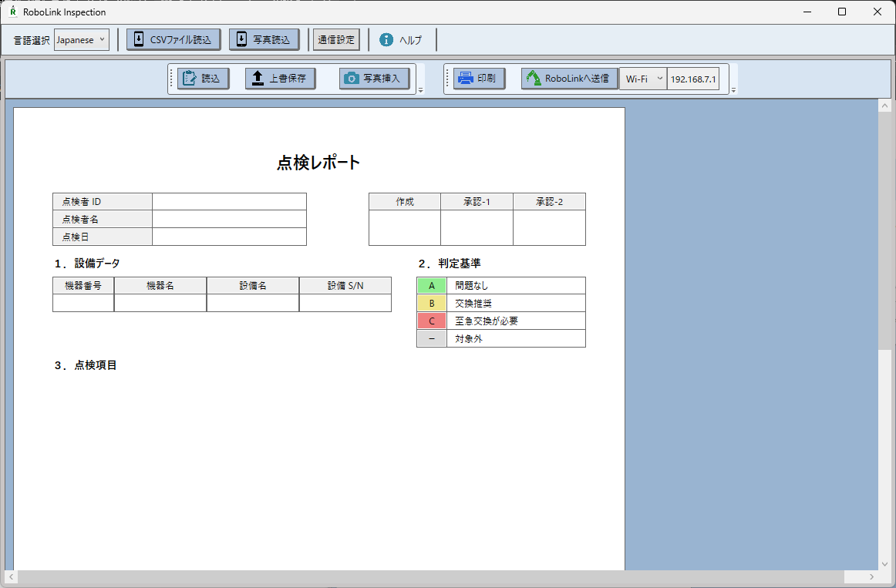Open the 言語選択 Japanese dropdown
896x588 pixels.
pyautogui.click(x=82, y=40)
